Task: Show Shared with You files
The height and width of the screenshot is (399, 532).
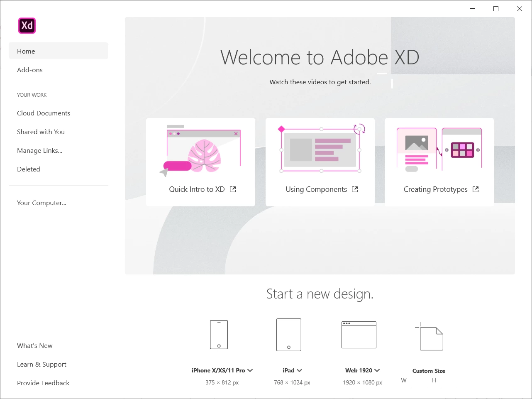Action: point(41,132)
